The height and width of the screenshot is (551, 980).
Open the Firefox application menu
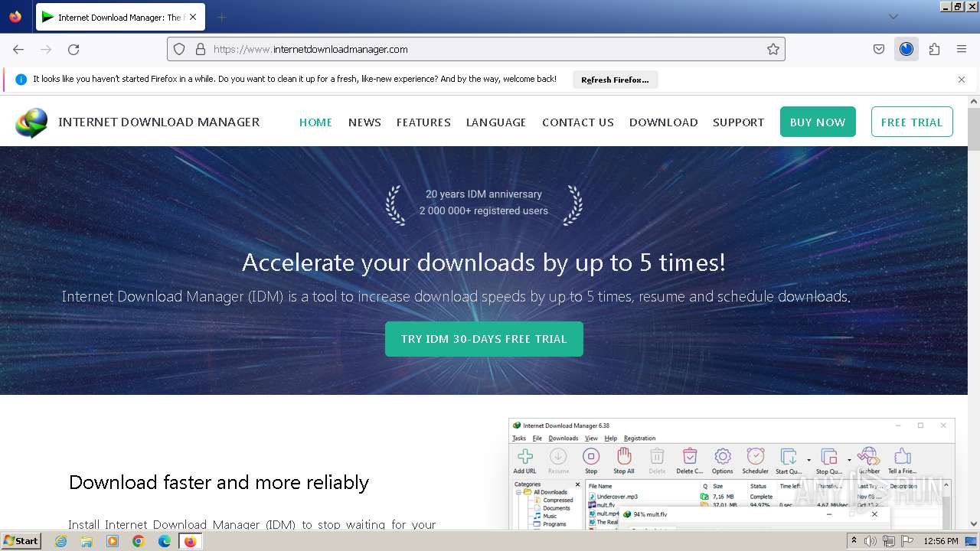962,49
